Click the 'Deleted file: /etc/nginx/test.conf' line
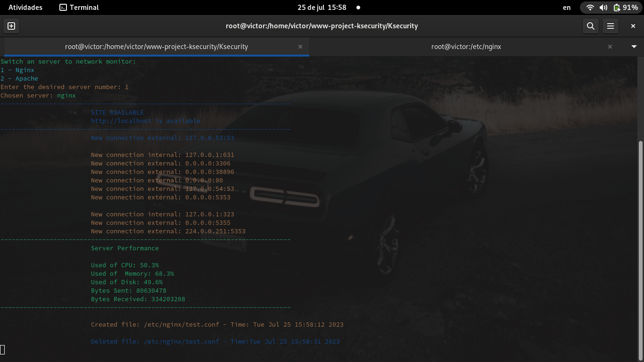 [215, 342]
